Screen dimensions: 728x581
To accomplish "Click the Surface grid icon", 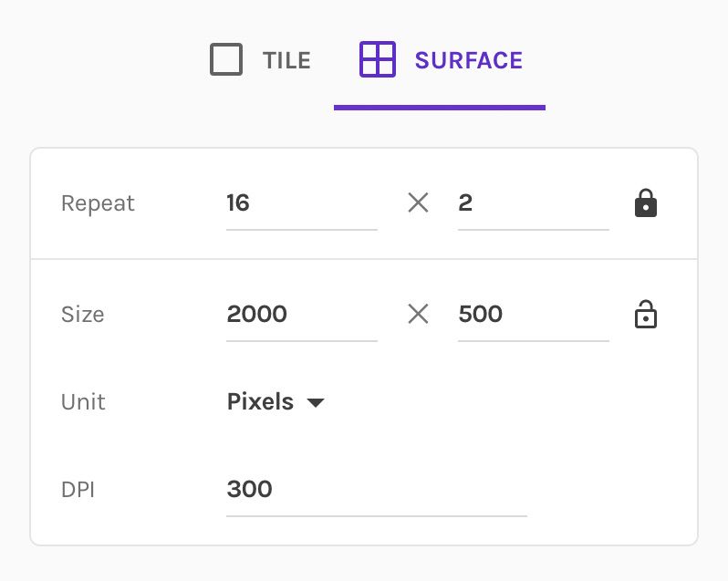I will (x=378, y=59).
